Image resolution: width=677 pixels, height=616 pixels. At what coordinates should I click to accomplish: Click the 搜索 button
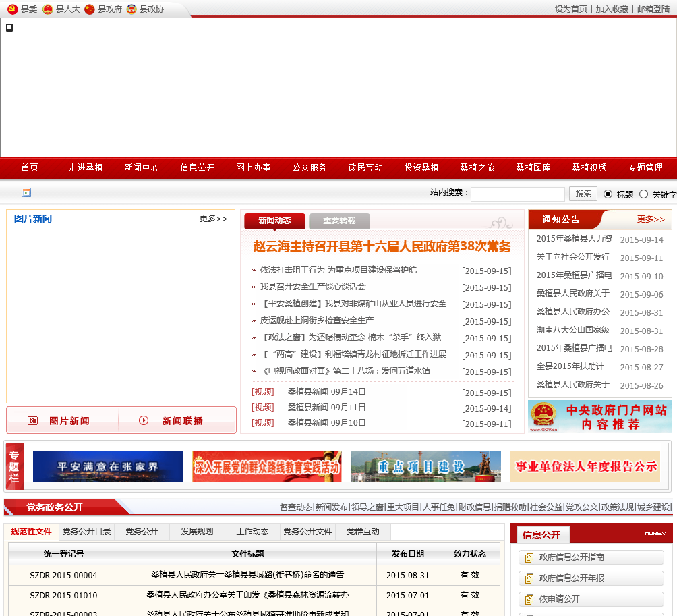583,194
